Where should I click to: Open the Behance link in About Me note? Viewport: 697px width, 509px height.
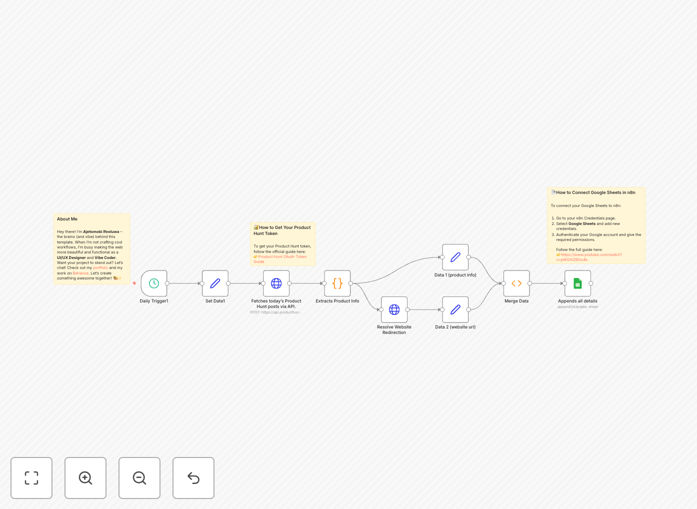tap(80, 273)
